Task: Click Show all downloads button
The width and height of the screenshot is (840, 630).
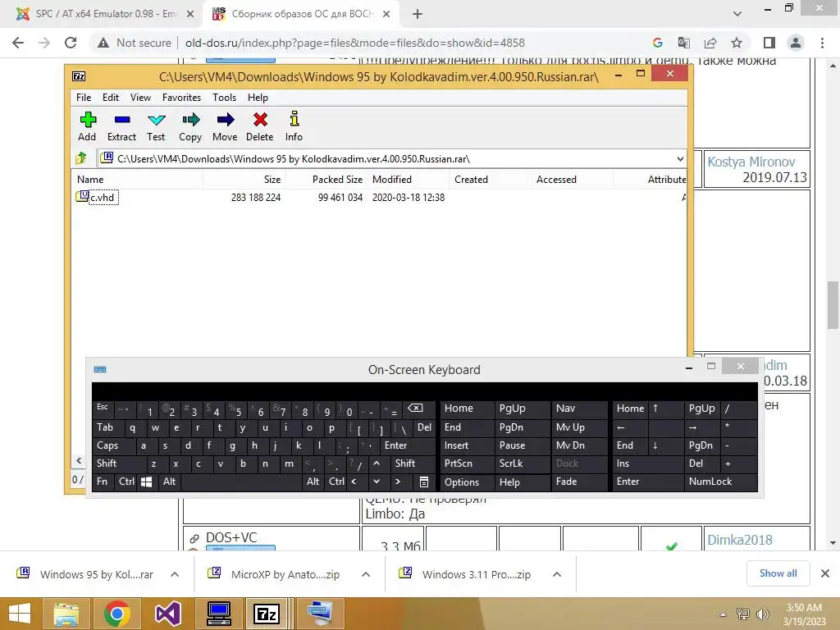Action: click(778, 573)
